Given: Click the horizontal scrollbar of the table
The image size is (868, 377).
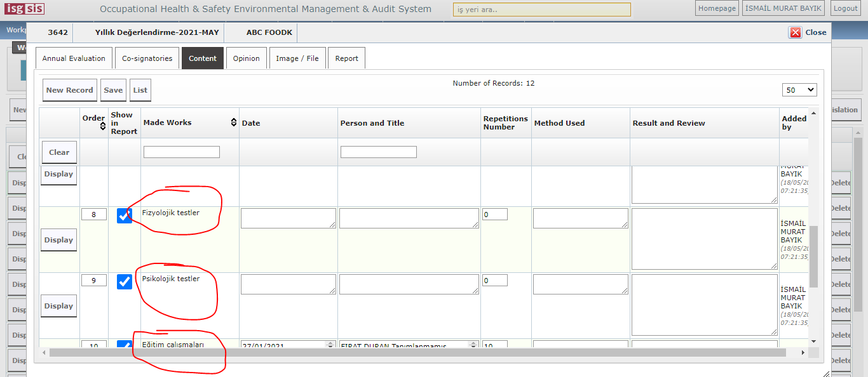Looking at the screenshot, I should tap(381, 352).
